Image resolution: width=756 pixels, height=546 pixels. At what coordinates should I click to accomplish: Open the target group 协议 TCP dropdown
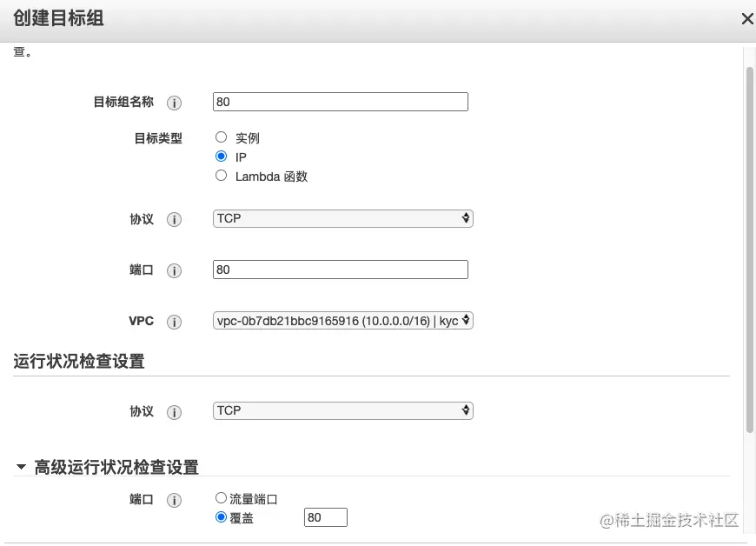tap(342, 218)
